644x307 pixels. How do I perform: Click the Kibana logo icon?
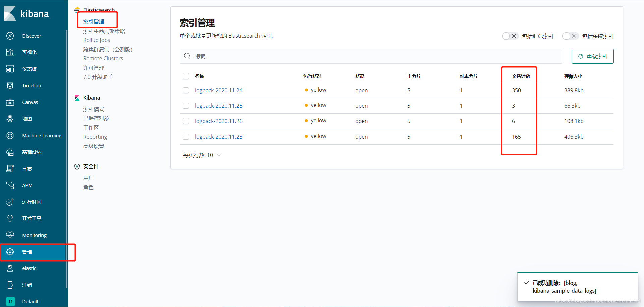(x=10, y=13)
